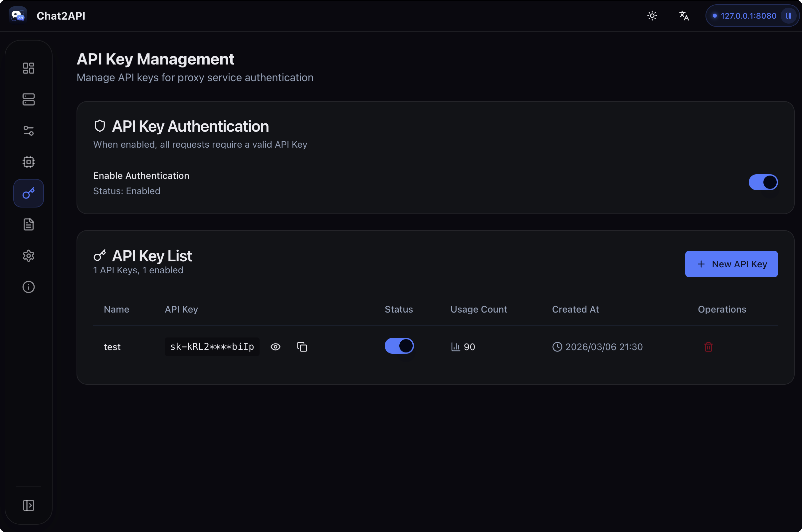Delete the test API key
Image resolution: width=802 pixels, height=532 pixels.
coord(708,347)
